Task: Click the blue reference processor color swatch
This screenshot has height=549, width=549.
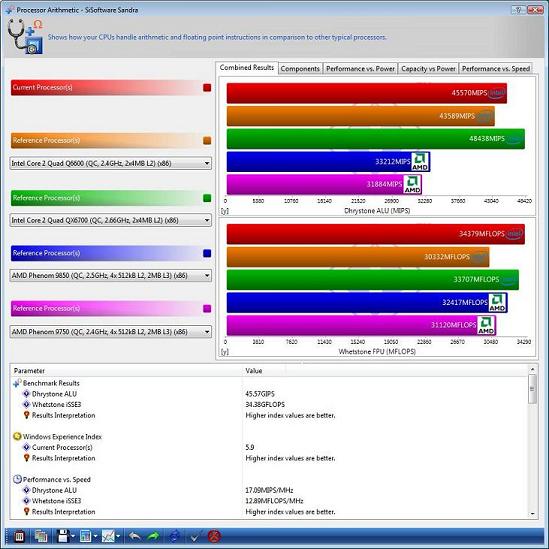Action: click(207, 253)
